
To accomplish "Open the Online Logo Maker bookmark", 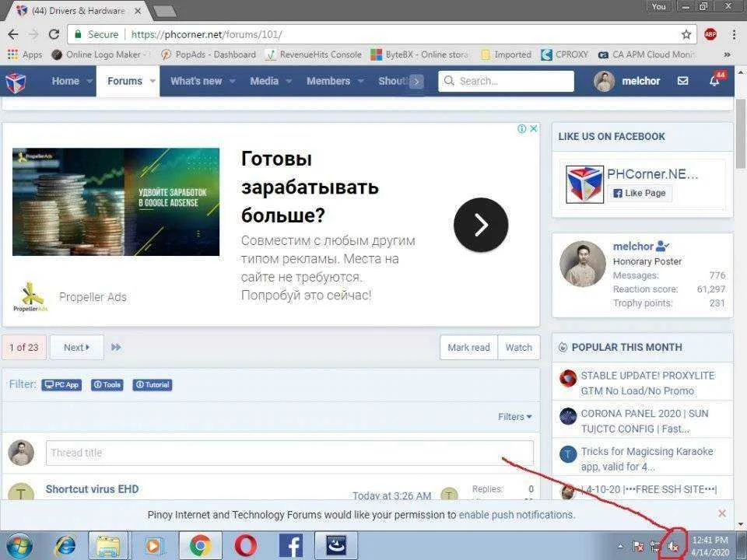I will pos(101,54).
